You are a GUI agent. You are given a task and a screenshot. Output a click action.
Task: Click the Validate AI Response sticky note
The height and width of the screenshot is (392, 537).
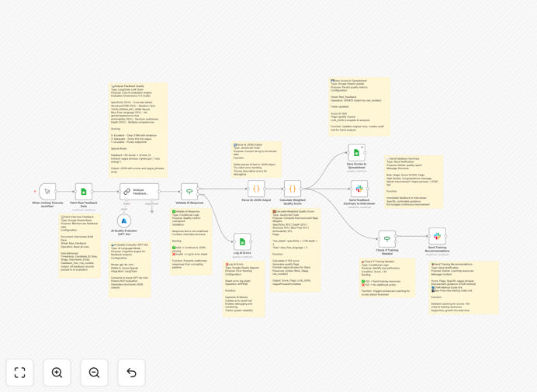coord(191,241)
